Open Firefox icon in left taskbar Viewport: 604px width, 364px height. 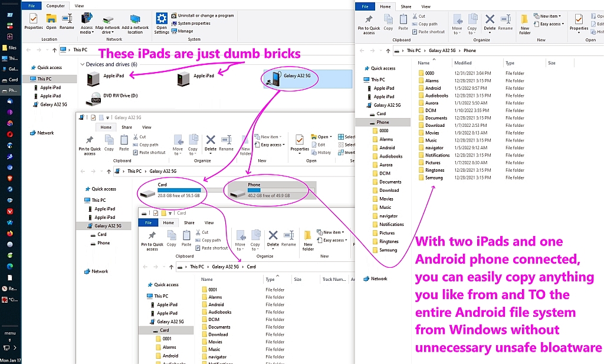point(9,233)
